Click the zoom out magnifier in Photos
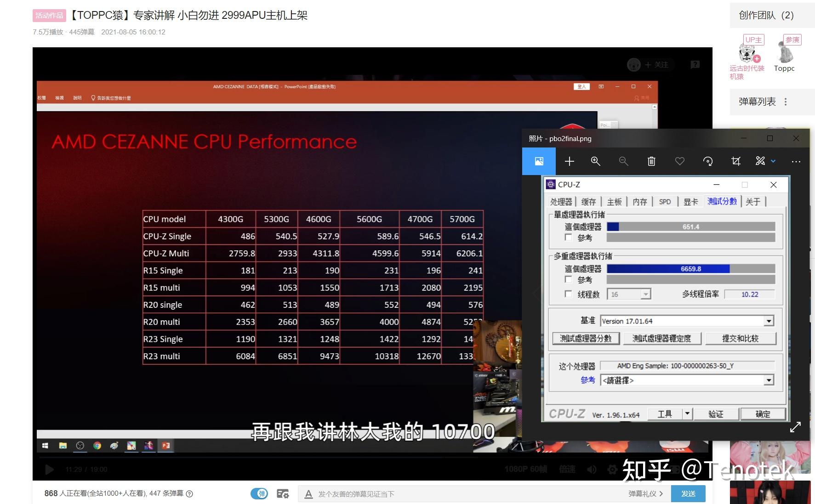The image size is (815, 504). pos(623,161)
